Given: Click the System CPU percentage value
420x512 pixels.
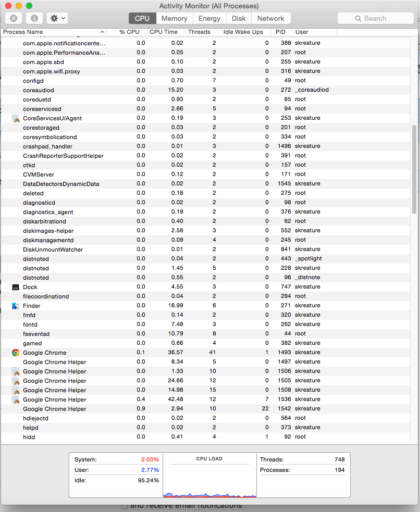Looking at the screenshot, I should point(150,459).
